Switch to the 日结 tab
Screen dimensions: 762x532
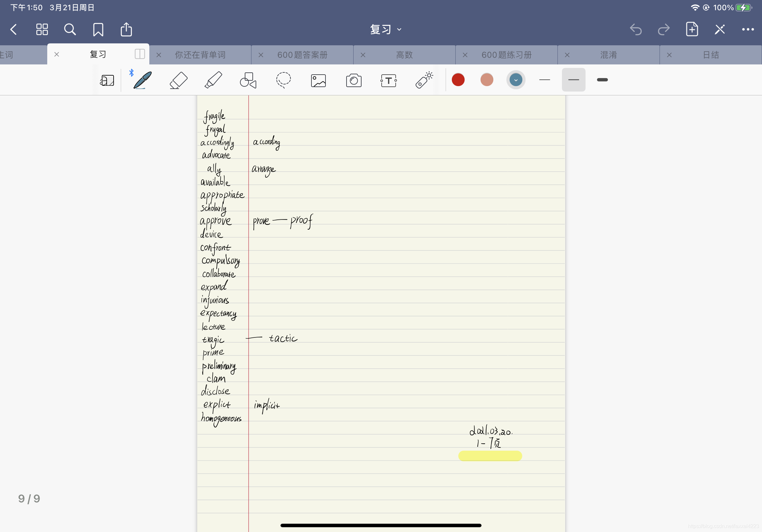tap(711, 55)
